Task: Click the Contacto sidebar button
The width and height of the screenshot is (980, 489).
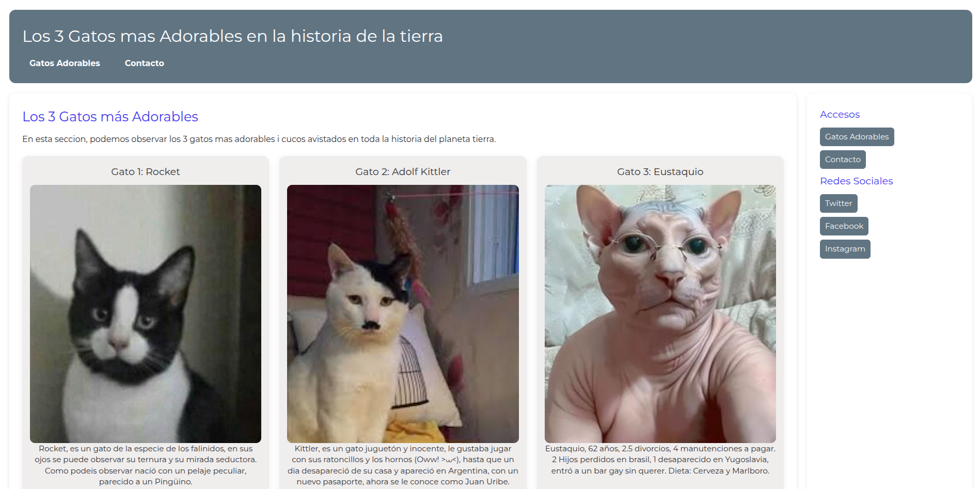Action: (843, 160)
